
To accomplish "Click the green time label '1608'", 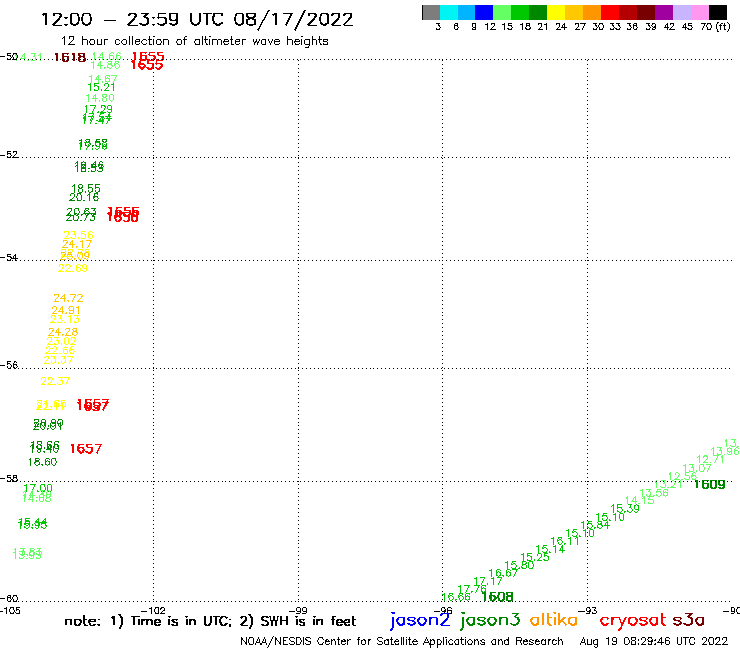I will (x=497, y=597).
